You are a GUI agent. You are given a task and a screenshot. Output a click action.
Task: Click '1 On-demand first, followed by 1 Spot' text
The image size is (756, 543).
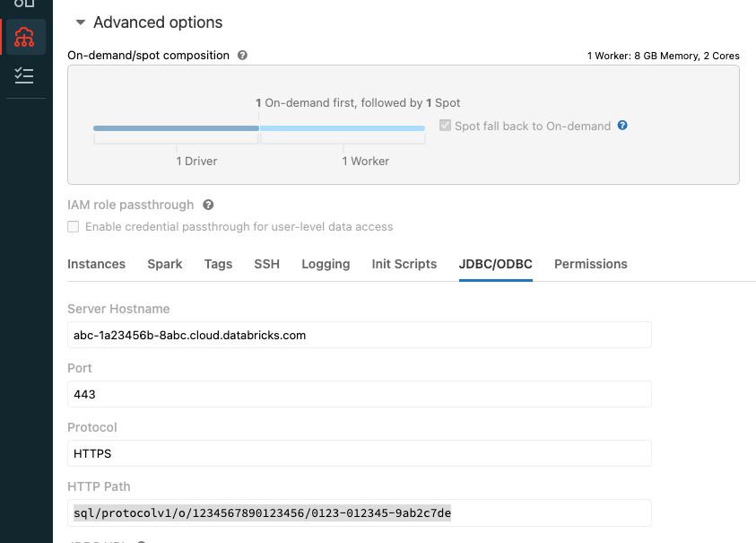pyautogui.click(x=358, y=103)
